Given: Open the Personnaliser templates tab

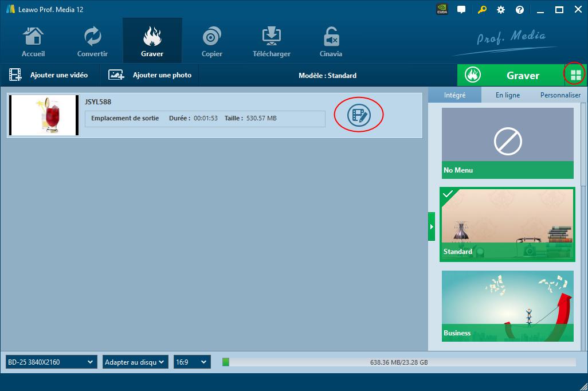Looking at the screenshot, I should pos(560,95).
